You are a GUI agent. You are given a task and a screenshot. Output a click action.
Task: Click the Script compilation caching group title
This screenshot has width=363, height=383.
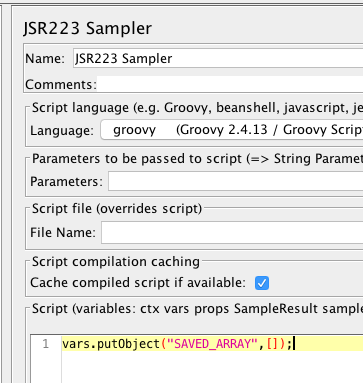[116, 262]
